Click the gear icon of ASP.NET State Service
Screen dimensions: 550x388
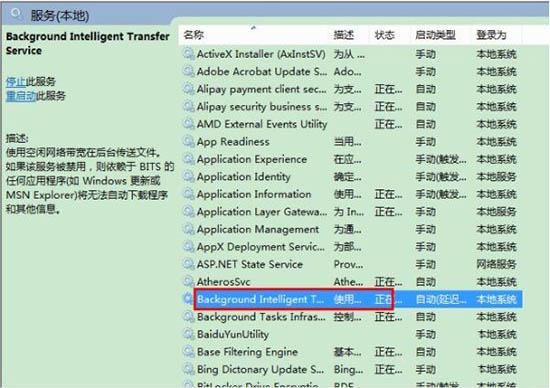coord(188,265)
